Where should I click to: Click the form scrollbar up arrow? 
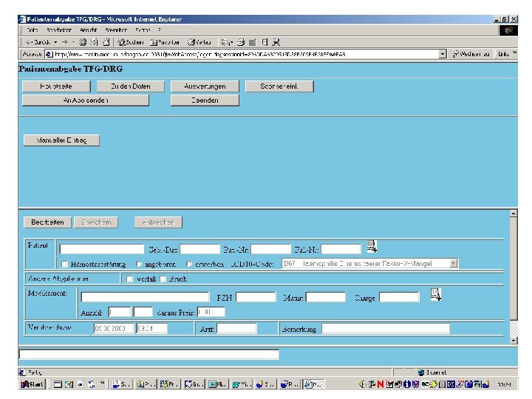click(x=514, y=214)
